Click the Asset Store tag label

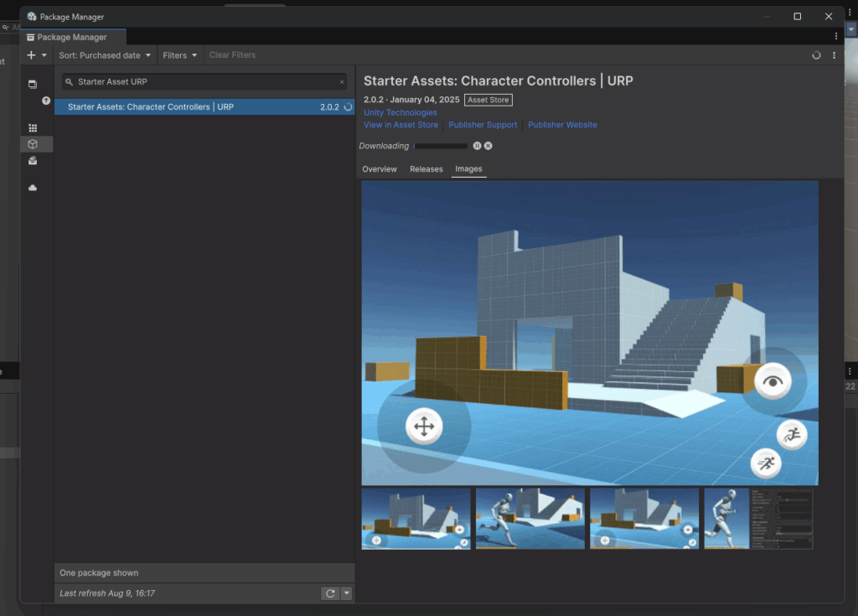[488, 101]
